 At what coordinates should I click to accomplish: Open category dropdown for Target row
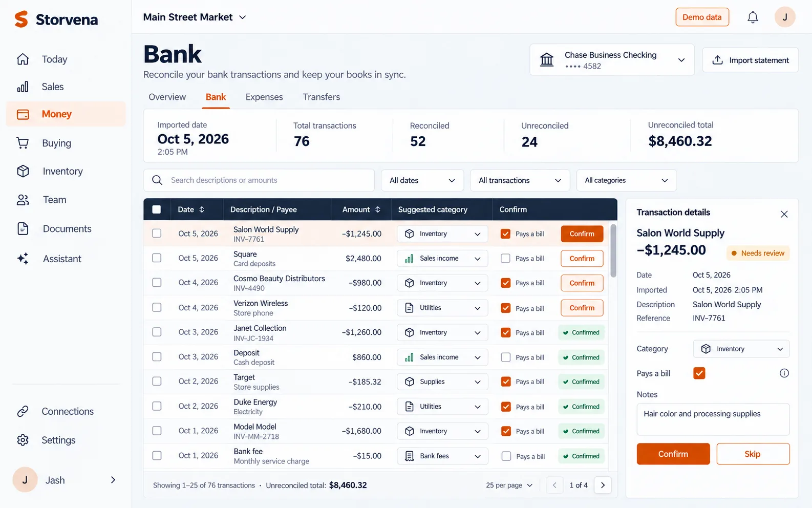click(x=442, y=382)
